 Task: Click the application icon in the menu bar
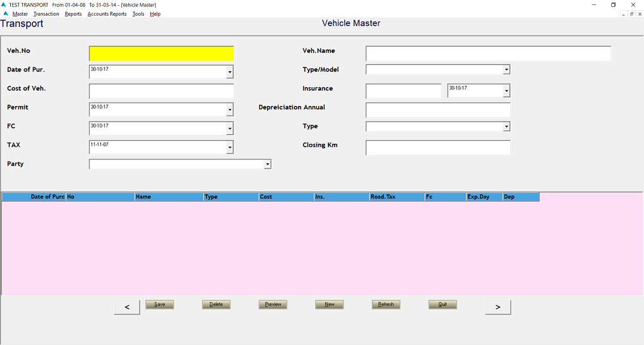pyautogui.click(x=6, y=14)
